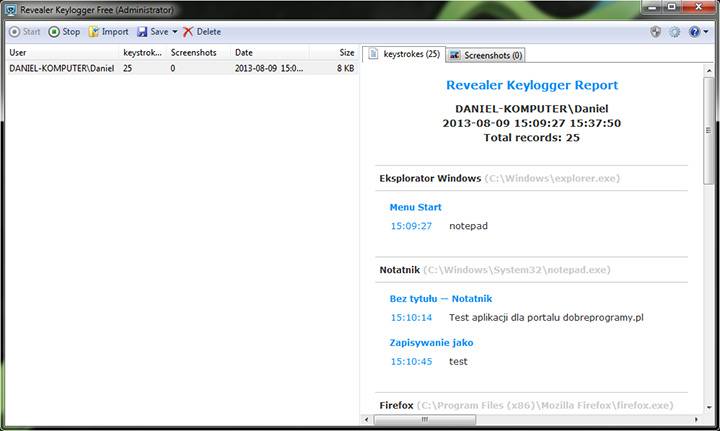Sort by Date column header
Screen dimensions: 720x431
pyautogui.click(x=270, y=52)
